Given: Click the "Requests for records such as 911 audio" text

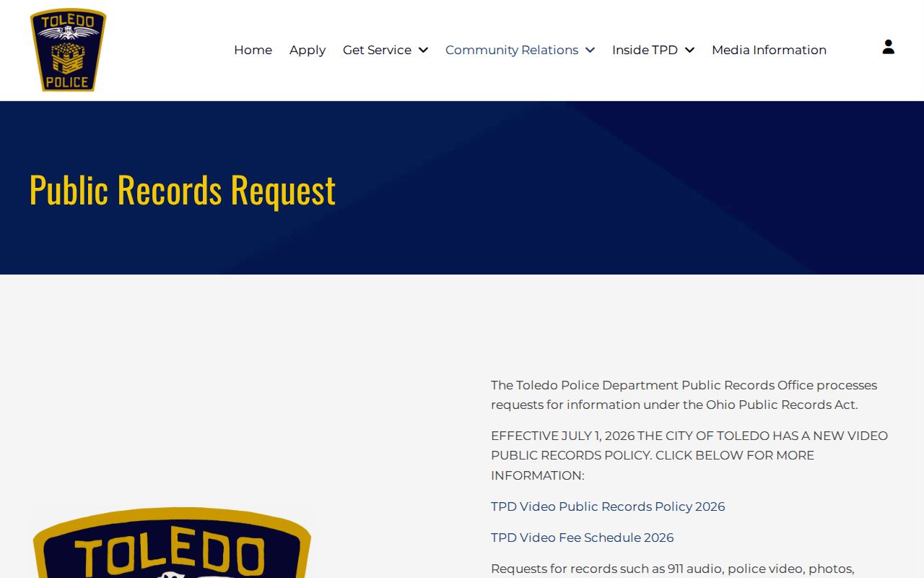Looking at the screenshot, I should (x=673, y=569).
